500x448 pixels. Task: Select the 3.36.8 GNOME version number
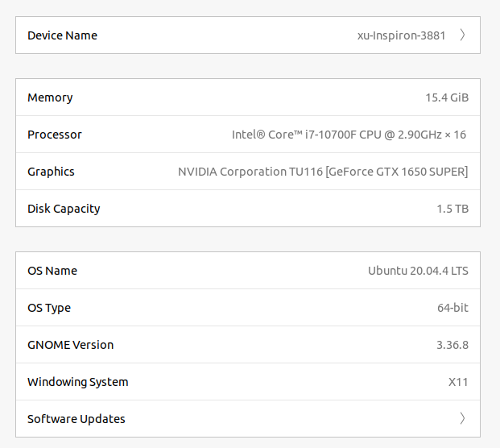click(452, 345)
